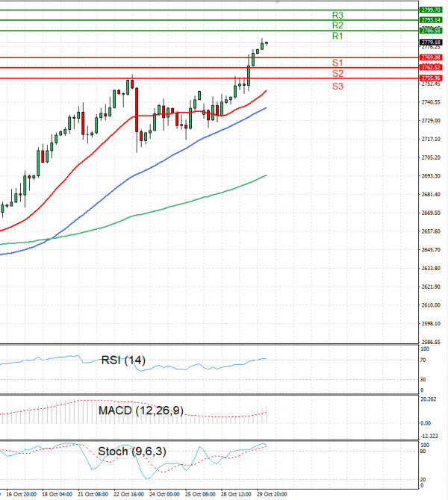The image size is (448, 500).
Task: Click the 16 Oct 20:00 time label
Action: click(21, 494)
